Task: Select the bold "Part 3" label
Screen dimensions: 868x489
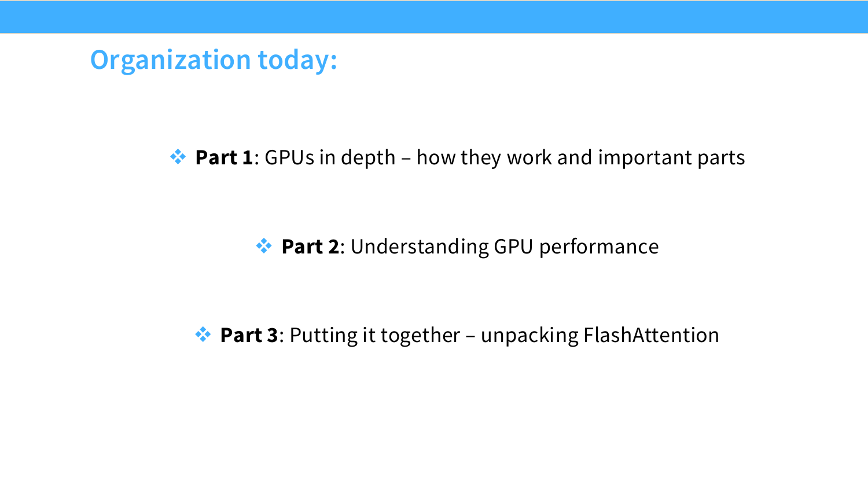Action: pyautogui.click(x=249, y=335)
